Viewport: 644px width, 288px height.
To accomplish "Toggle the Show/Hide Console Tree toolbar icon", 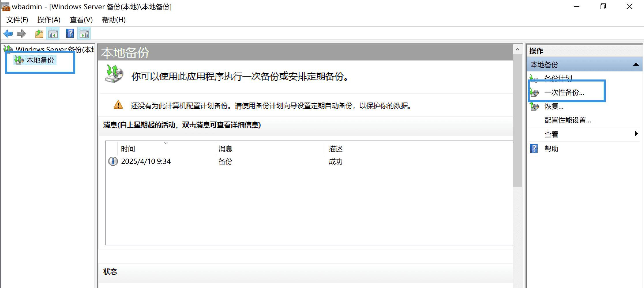I will pyautogui.click(x=53, y=34).
